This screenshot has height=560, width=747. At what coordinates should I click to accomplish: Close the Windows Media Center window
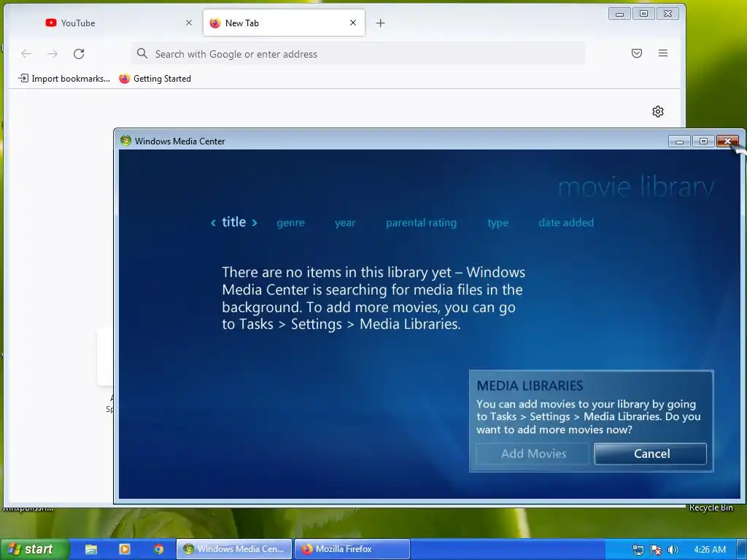point(727,141)
